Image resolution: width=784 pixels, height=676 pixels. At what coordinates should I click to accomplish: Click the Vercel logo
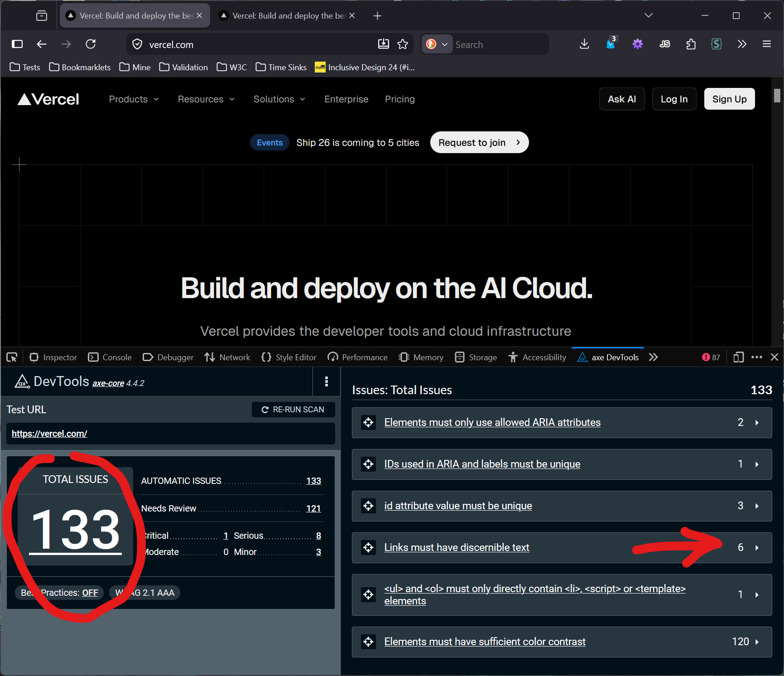[48, 99]
